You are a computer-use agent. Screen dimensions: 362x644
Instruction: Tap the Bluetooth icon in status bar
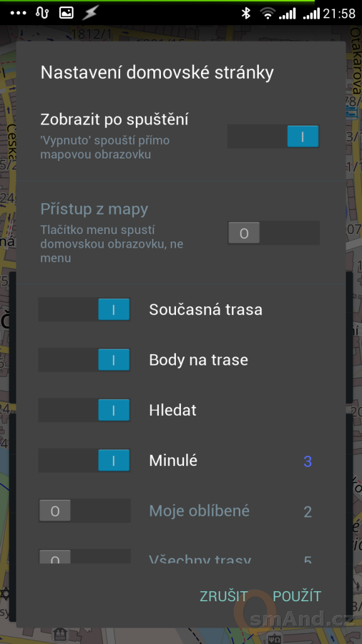[x=246, y=13]
